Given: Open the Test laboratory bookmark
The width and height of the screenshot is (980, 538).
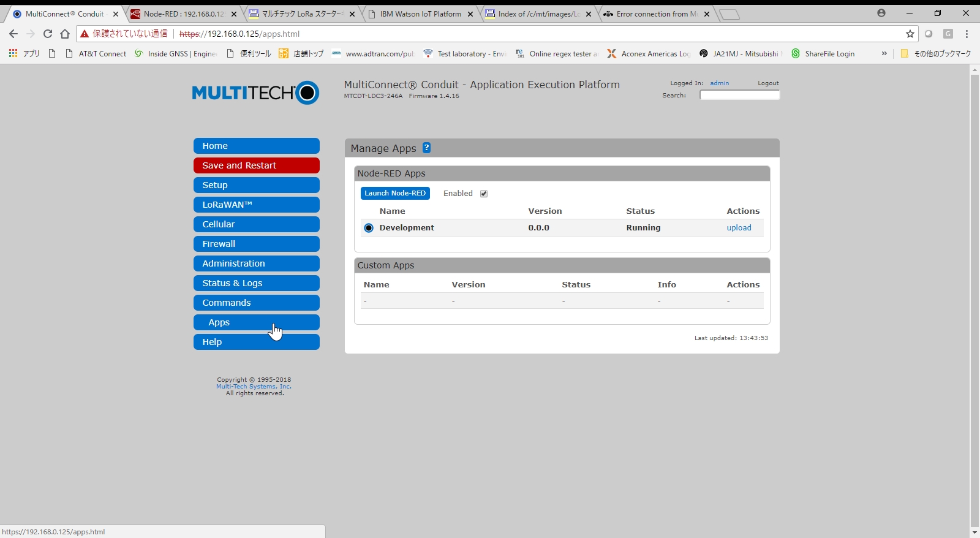Looking at the screenshot, I should pos(466,53).
